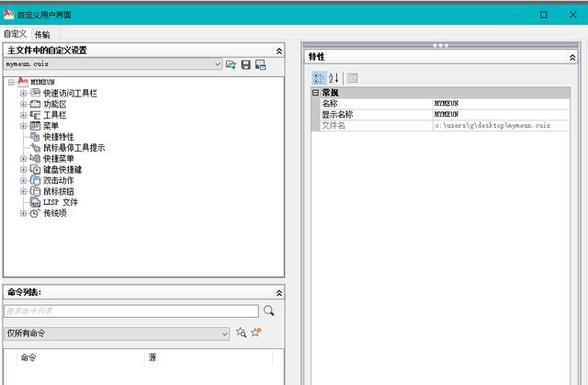Click the AutoCAD logo in title bar

coord(8,15)
